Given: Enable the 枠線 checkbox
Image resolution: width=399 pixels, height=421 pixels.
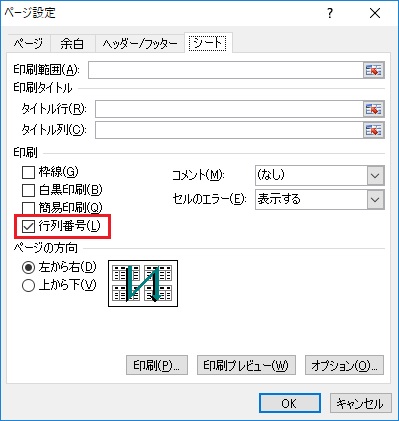Looking at the screenshot, I should (x=28, y=172).
